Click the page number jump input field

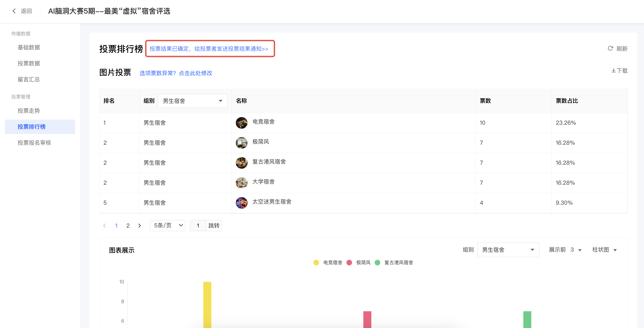point(198,226)
